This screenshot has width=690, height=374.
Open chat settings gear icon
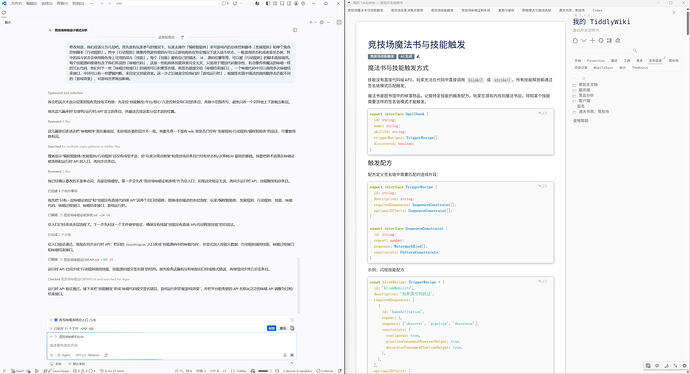point(322,22)
